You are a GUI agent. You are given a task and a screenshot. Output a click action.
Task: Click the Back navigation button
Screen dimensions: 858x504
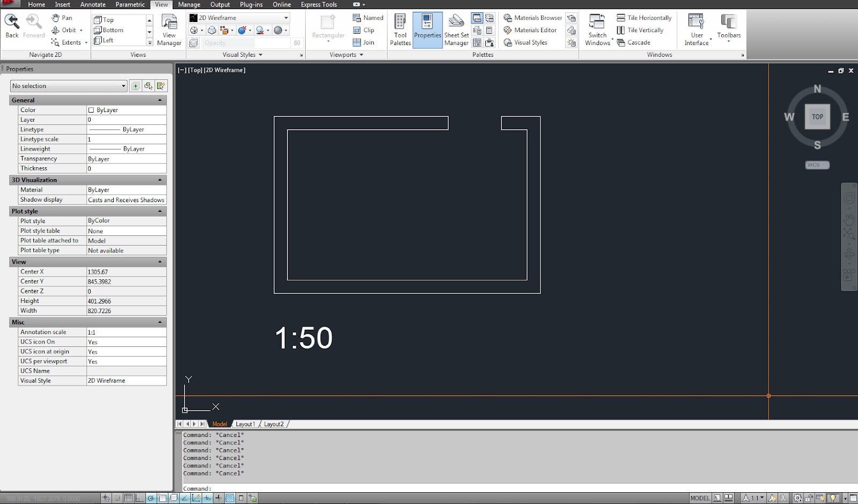(11, 24)
